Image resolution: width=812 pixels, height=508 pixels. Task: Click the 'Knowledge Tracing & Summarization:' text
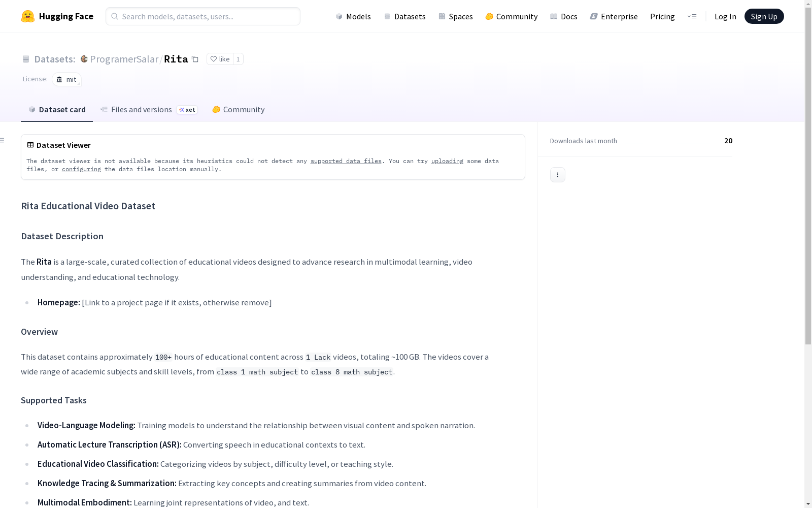click(107, 483)
